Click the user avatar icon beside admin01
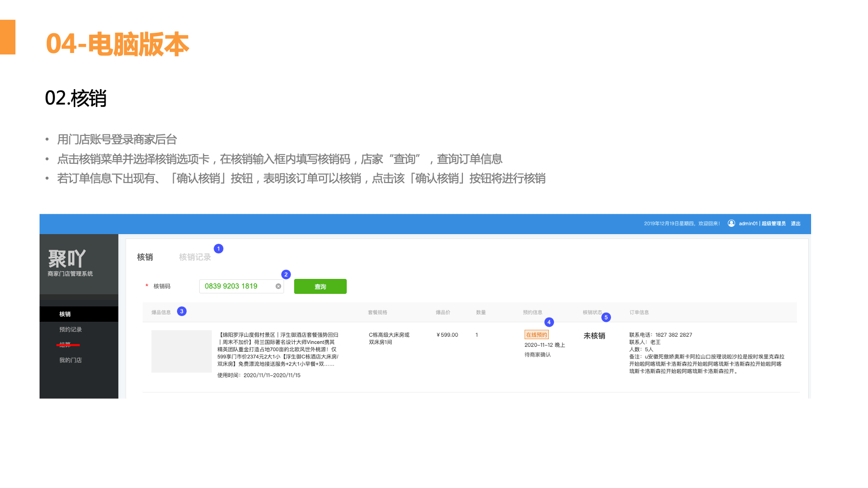 point(731,223)
